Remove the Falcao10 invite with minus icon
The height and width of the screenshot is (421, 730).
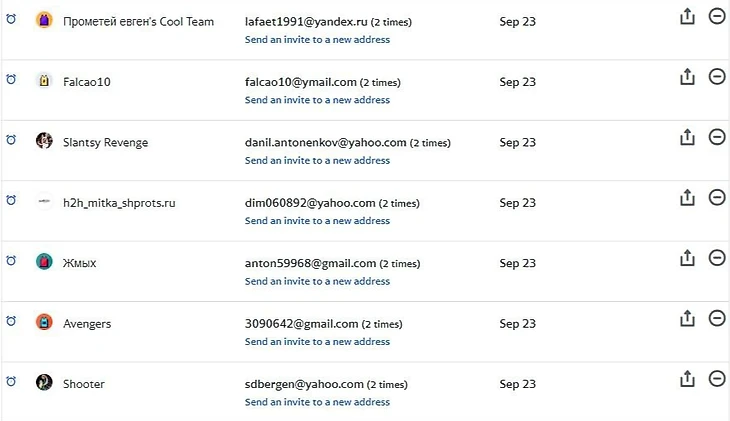[x=716, y=77]
